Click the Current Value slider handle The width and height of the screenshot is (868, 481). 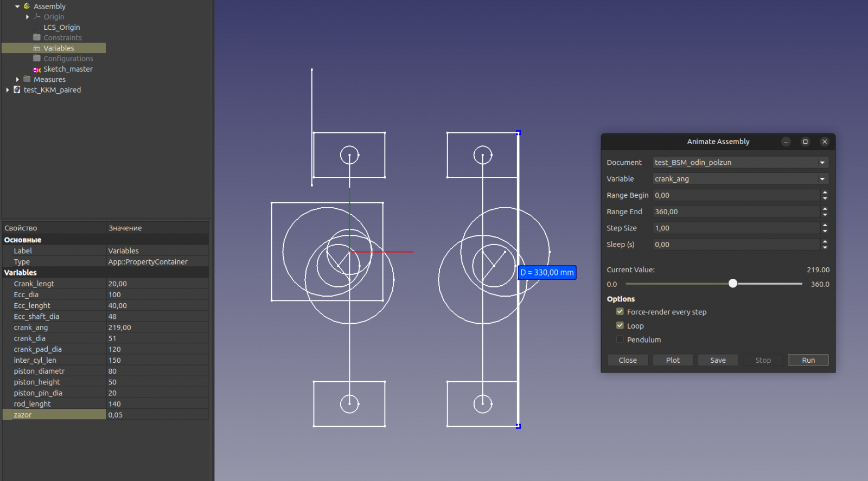(x=733, y=284)
